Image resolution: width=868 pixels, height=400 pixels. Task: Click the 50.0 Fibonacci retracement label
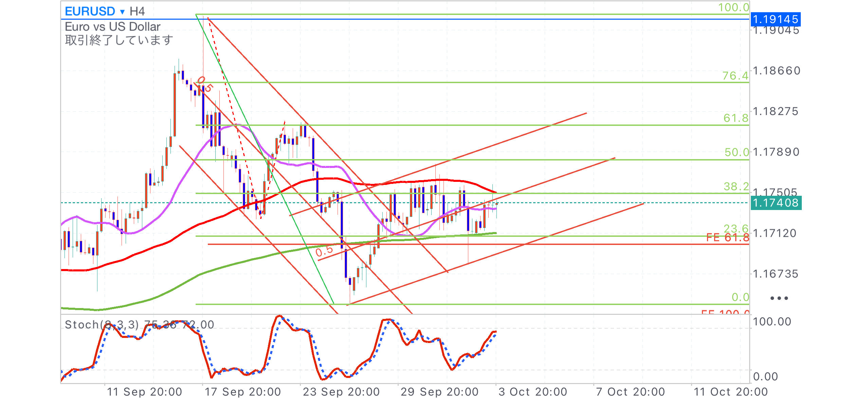coord(736,152)
